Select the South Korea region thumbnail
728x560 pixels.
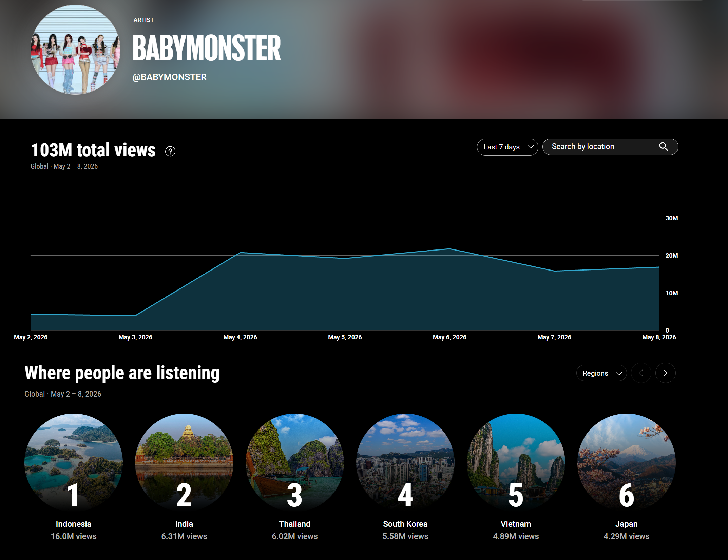coord(405,462)
